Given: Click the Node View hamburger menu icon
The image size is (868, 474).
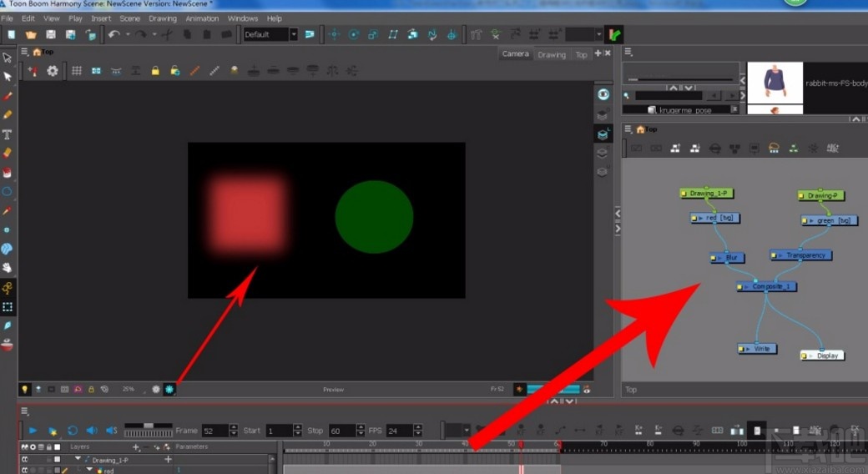Looking at the screenshot, I should click(x=628, y=129).
